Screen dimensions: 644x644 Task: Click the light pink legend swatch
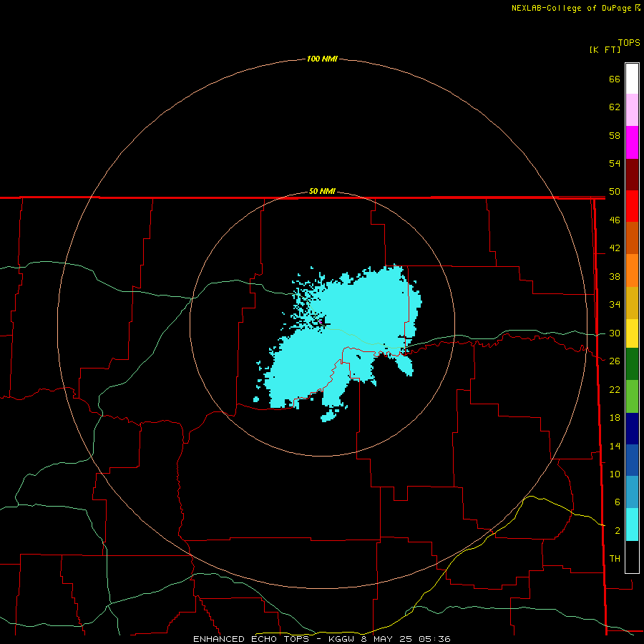pyautogui.click(x=632, y=109)
